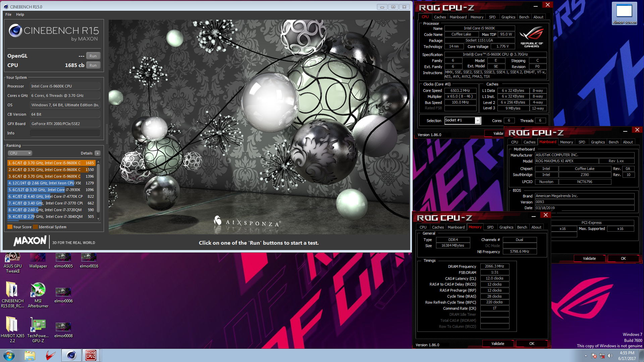Open the File menu in Cinebench
This screenshot has width=644, height=362.
8,14
